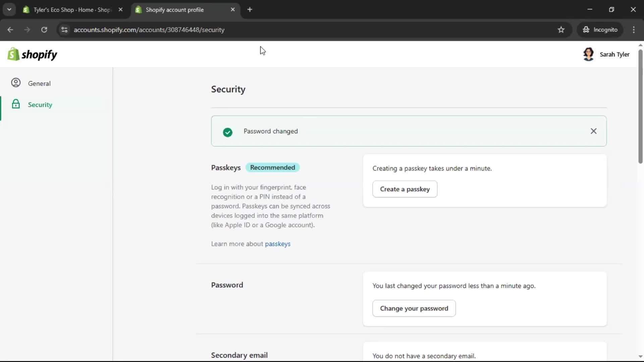Open the site information icon in address bar
This screenshot has width=644, height=362.
tap(64, 30)
